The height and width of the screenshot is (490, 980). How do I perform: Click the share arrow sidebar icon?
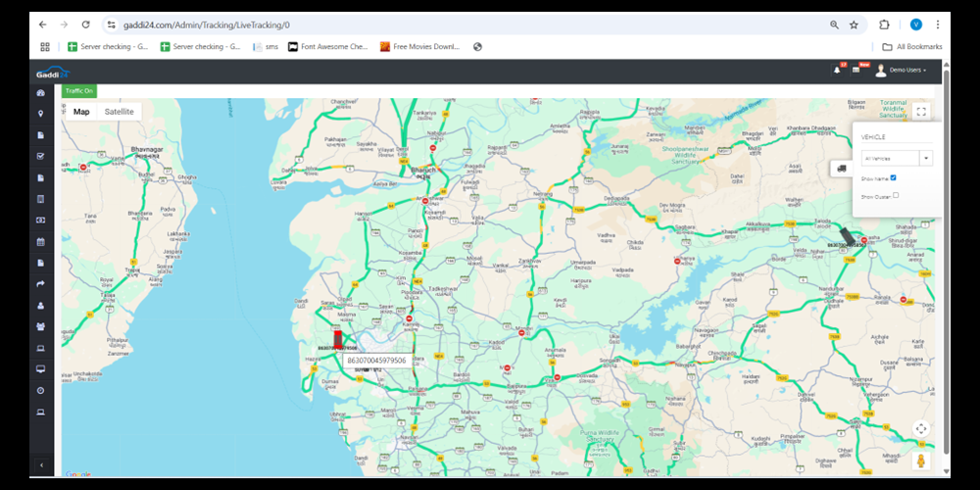[41, 284]
